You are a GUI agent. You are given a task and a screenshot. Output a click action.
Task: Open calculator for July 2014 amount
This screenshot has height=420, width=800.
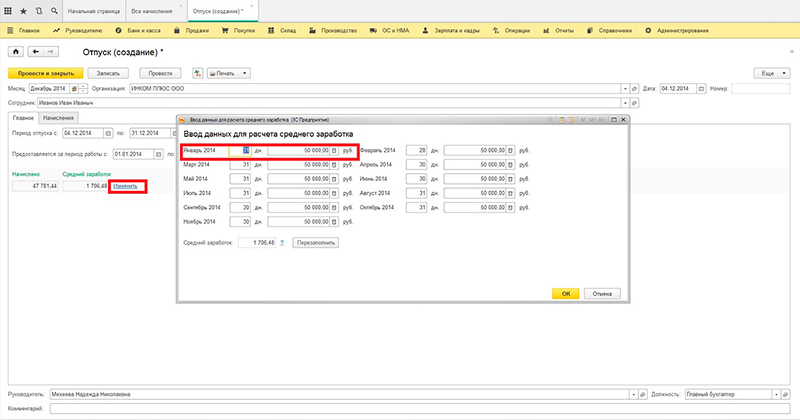click(x=334, y=193)
